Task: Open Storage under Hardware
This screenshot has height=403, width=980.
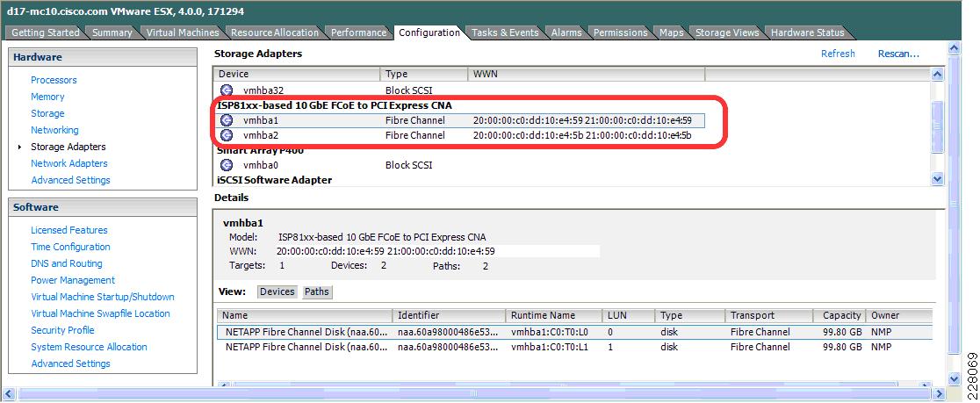Action: click(47, 114)
